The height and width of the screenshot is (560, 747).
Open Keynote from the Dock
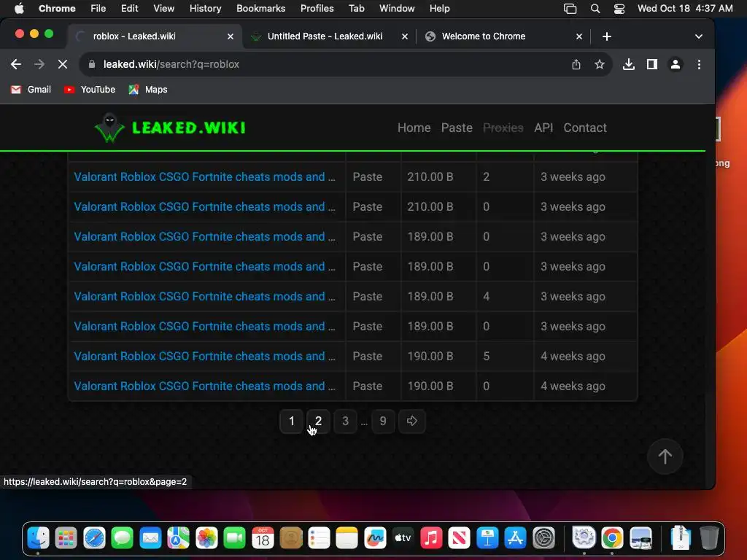[x=487, y=538]
